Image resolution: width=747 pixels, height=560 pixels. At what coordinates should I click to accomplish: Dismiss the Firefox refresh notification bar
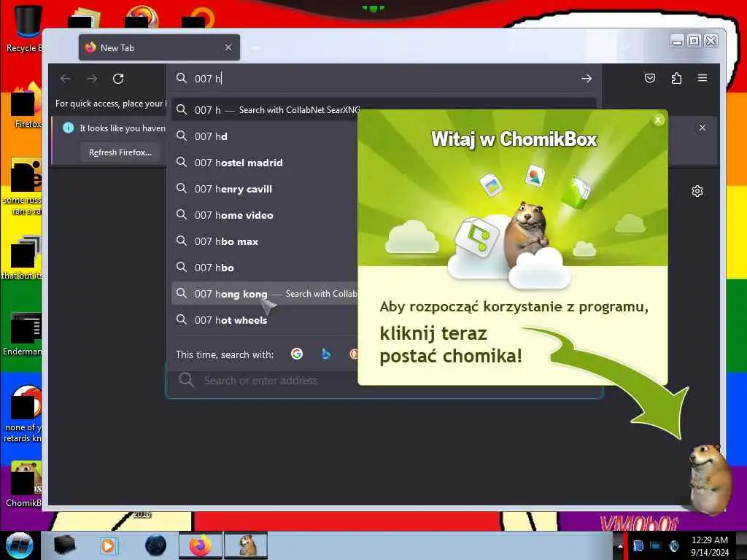(703, 128)
